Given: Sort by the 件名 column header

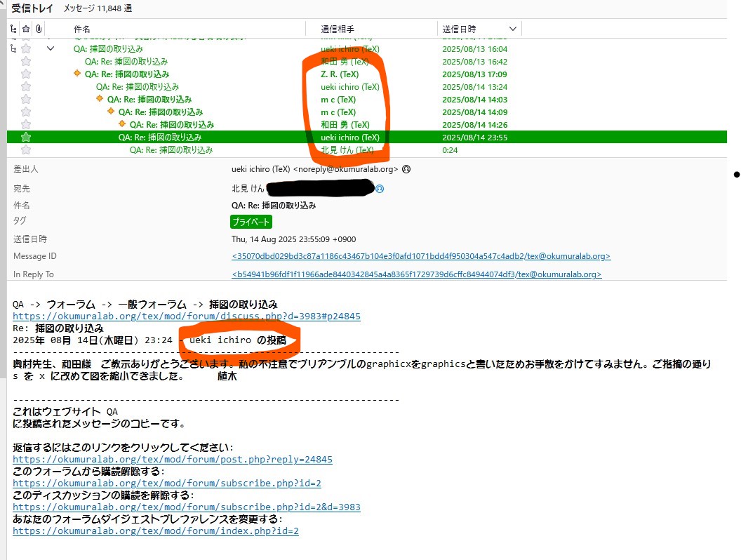Looking at the screenshot, I should (82, 29).
